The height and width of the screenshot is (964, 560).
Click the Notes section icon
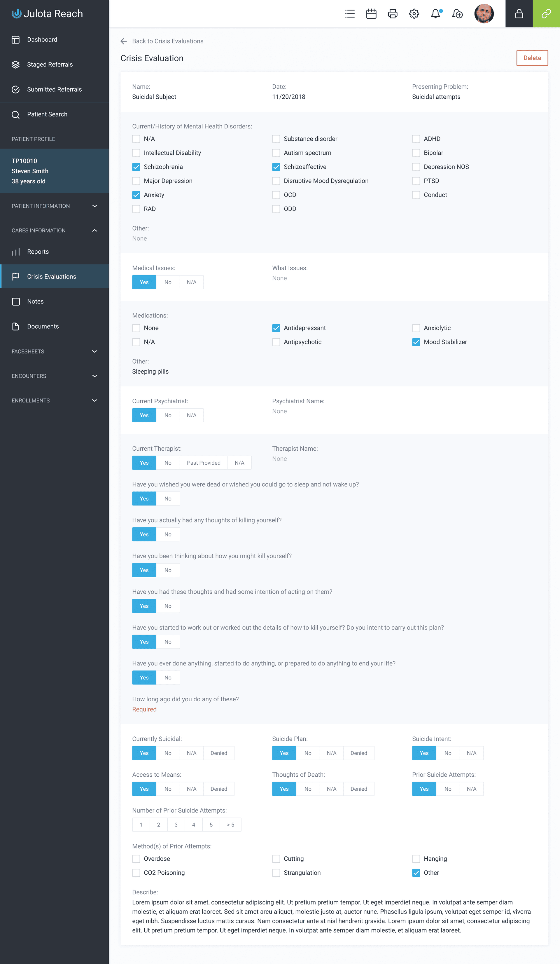tap(16, 301)
